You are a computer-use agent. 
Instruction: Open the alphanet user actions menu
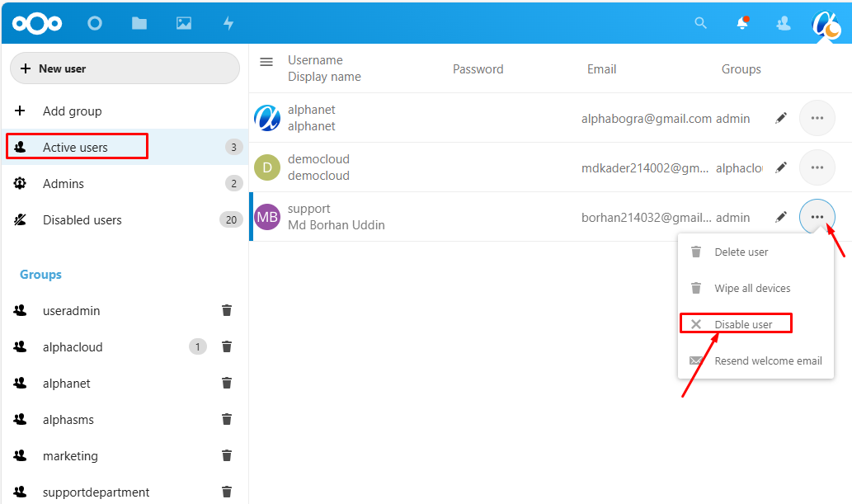817,118
